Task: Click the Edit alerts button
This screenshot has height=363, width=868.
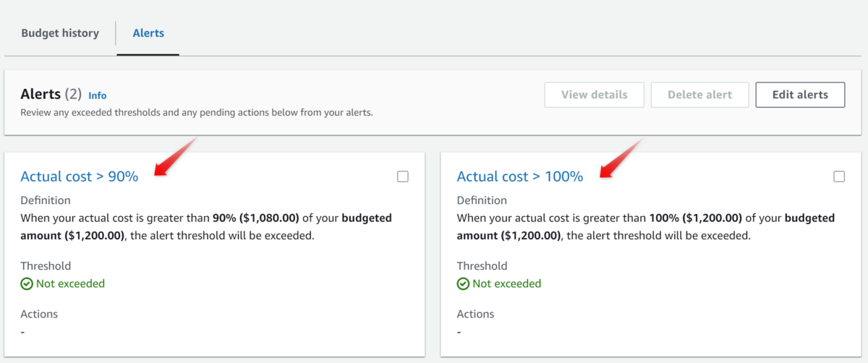Action: (x=800, y=95)
